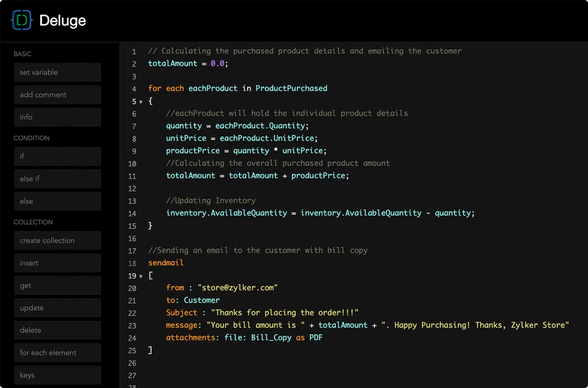This screenshot has width=588, height=388.
Task: Pick the else if condition block
Action: click(x=57, y=179)
